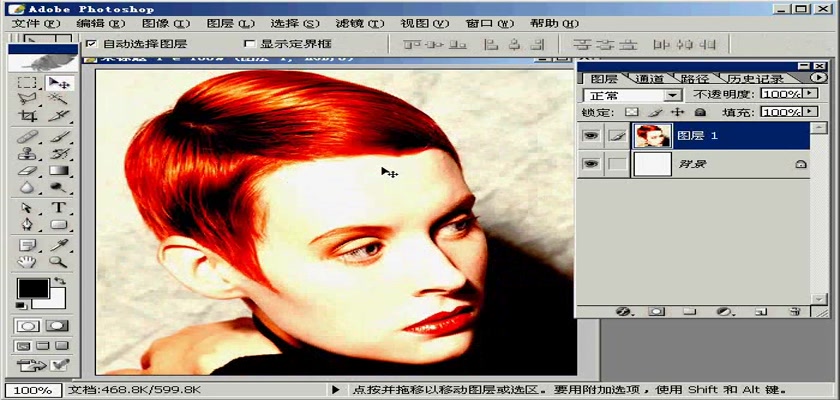The image size is (840, 400).
Task: Select the Eyedropper tool
Action: (58, 245)
